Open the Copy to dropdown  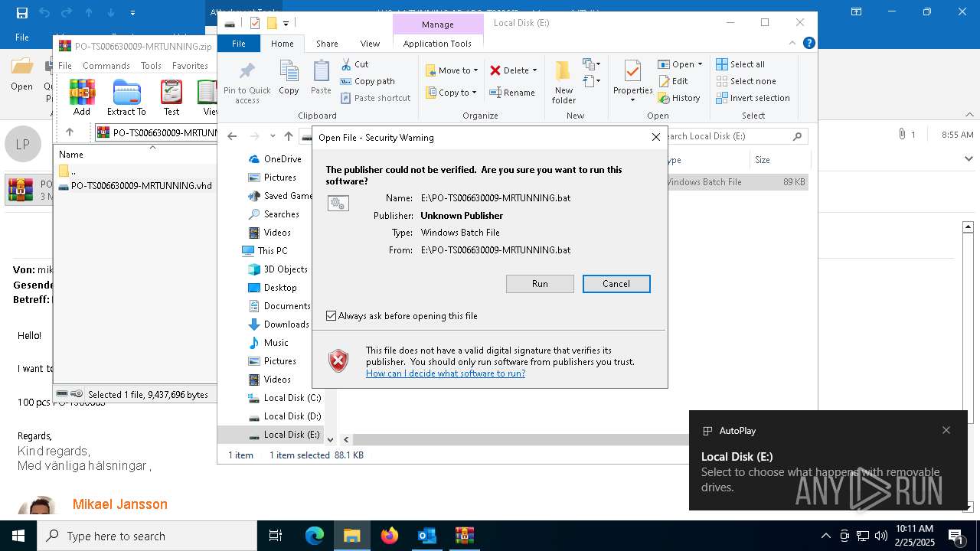[x=452, y=93]
